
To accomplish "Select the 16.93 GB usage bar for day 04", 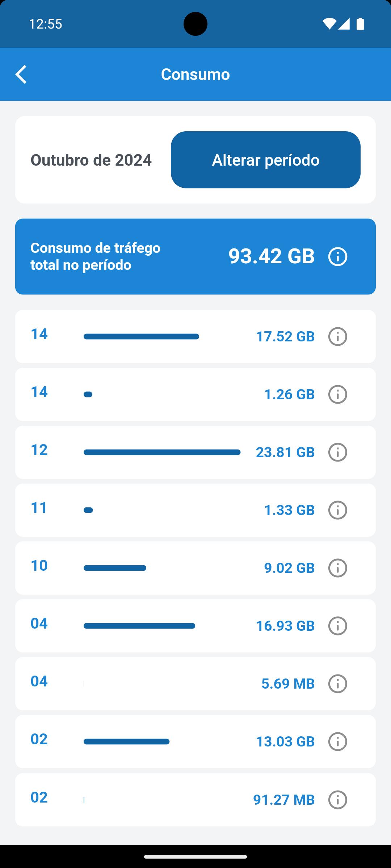I will 139,626.
